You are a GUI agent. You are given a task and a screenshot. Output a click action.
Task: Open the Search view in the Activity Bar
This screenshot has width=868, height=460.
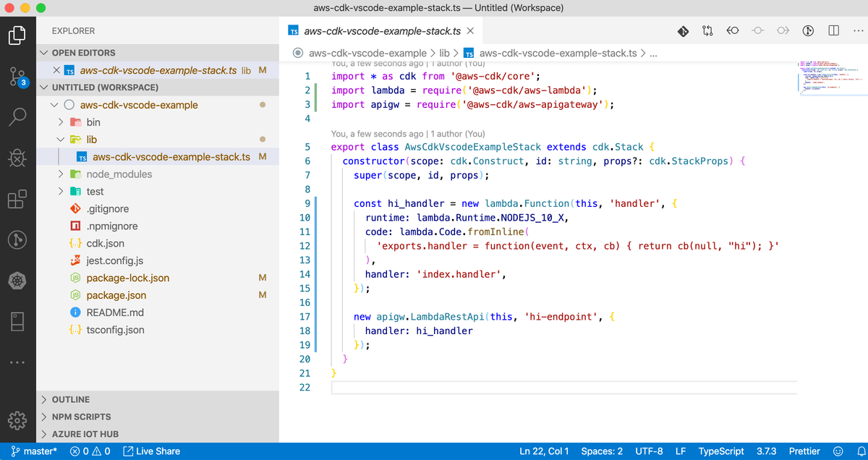tap(18, 114)
